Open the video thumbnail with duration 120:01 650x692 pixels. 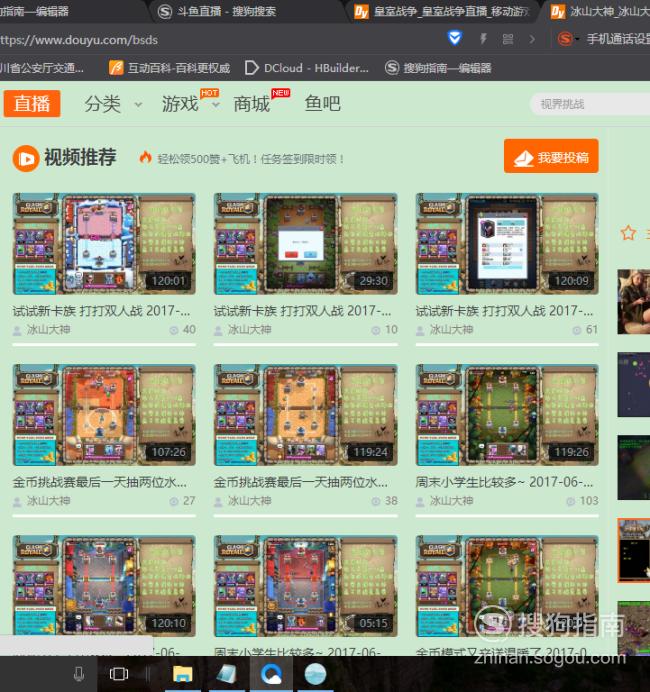[104, 244]
